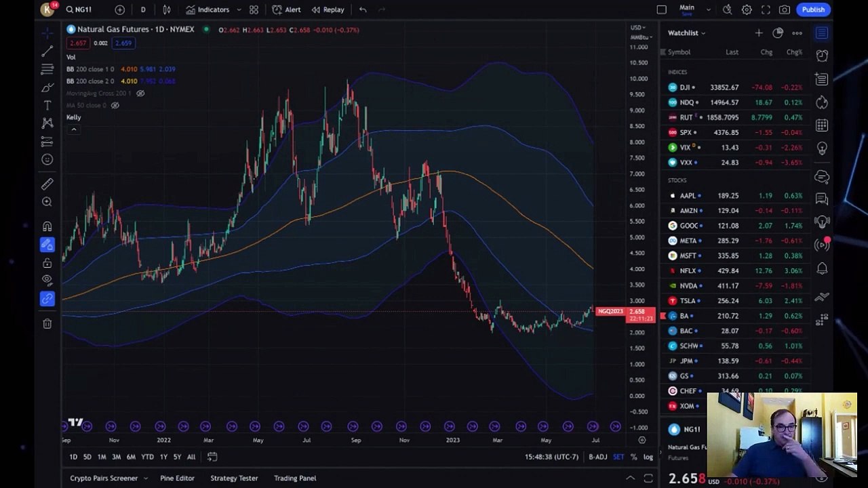Screen dimensions: 868x488
Task: Open the prediction and measurement tools
Action: [47, 141]
